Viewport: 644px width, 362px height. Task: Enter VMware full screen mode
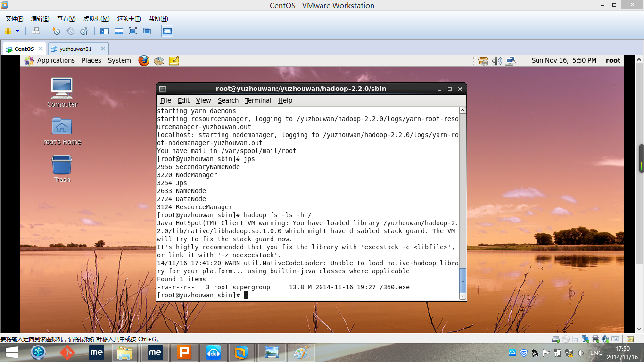point(133,31)
